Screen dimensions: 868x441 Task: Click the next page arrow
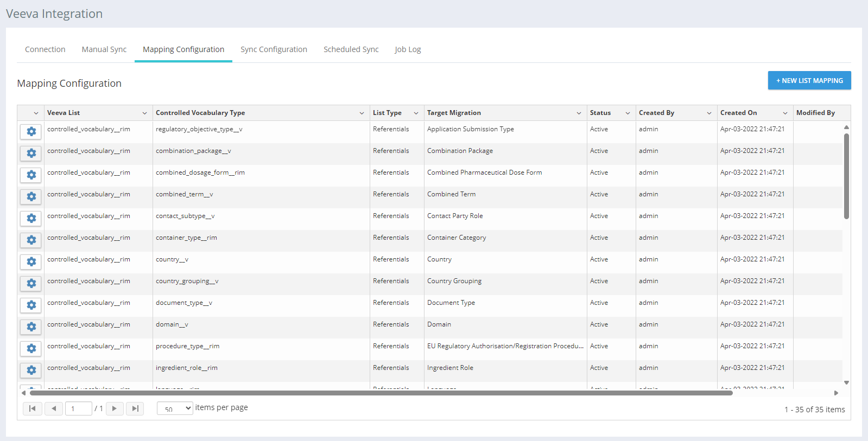click(x=115, y=408)
